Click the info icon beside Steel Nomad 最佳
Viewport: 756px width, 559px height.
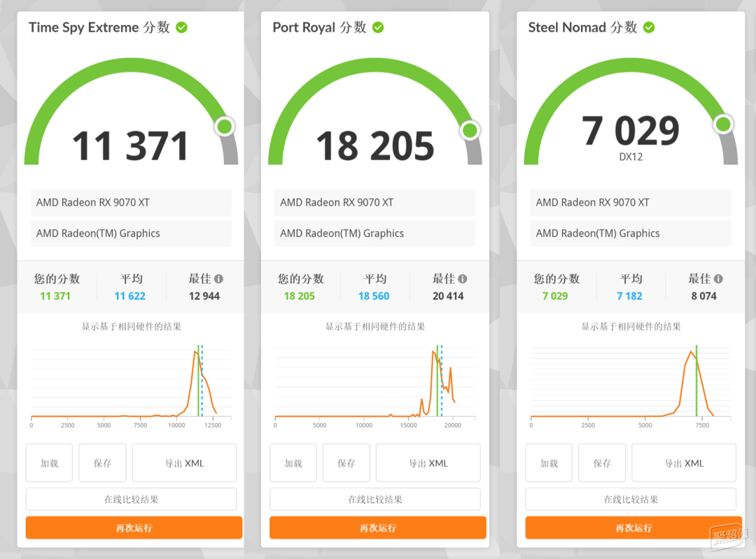click(718, 278)
